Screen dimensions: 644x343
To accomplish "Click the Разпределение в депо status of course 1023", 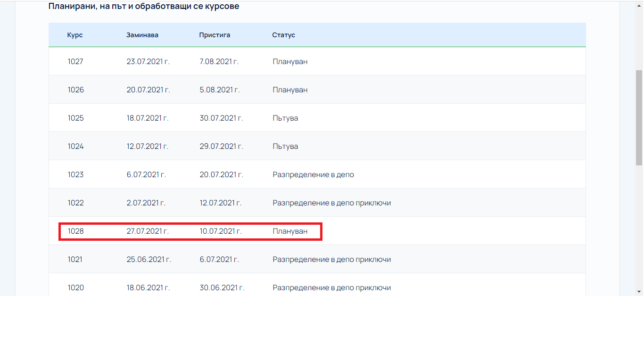I will [x=313, y=174].
